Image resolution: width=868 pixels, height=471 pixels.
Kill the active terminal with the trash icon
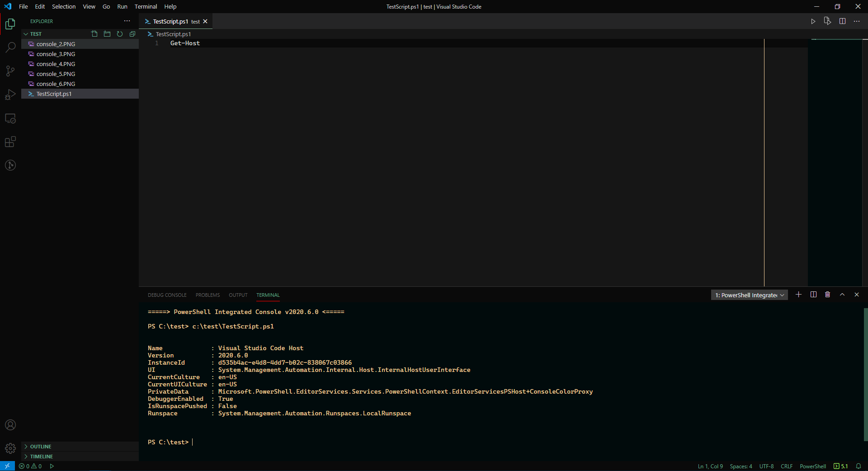(827, 295)
